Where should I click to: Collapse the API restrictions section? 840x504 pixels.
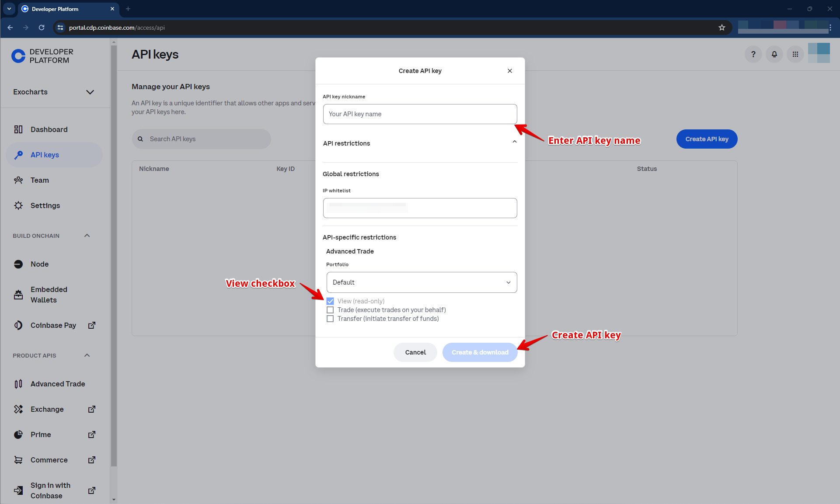pyautogui.click(x=515, y=142)
